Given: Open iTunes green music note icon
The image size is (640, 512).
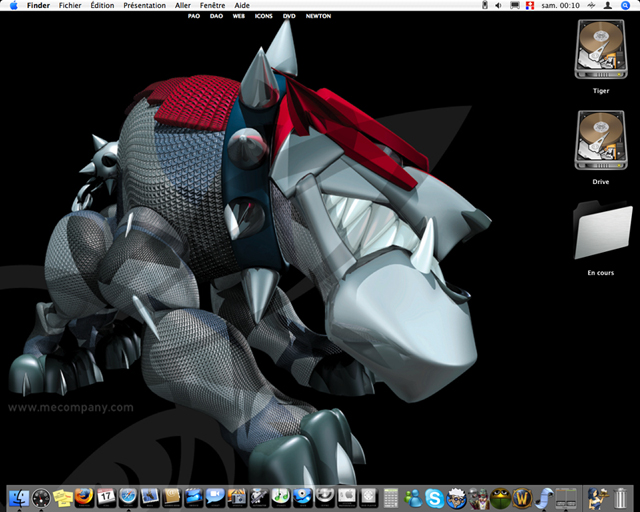Looking at the screenshot, I should click(x=281, y=498).
